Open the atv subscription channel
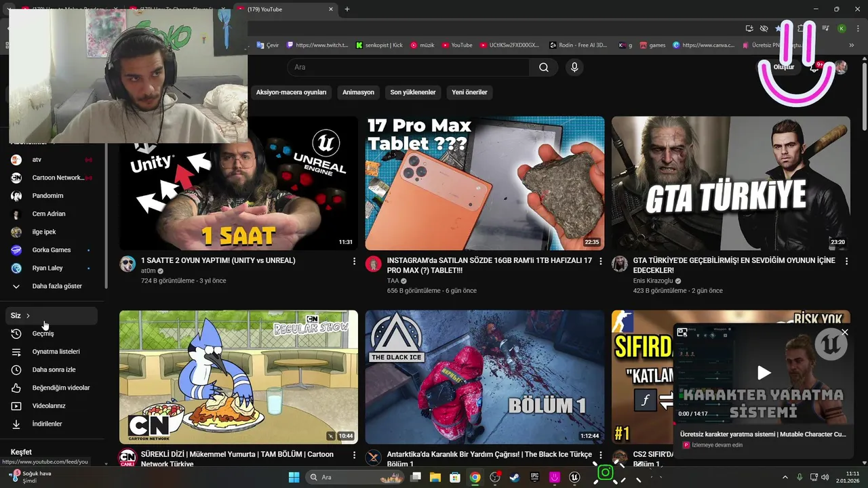 (x=52, y=159)
